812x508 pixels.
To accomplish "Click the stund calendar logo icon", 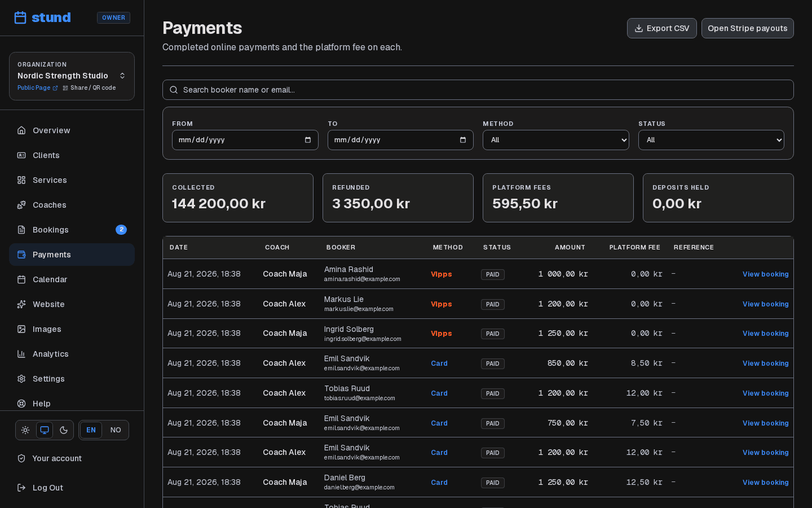I will click(20, 17).
